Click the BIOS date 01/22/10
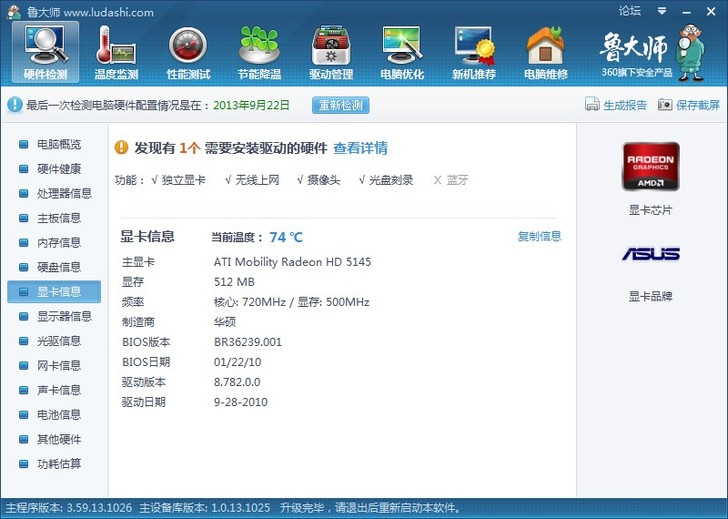728x519 pixels. 237,362
